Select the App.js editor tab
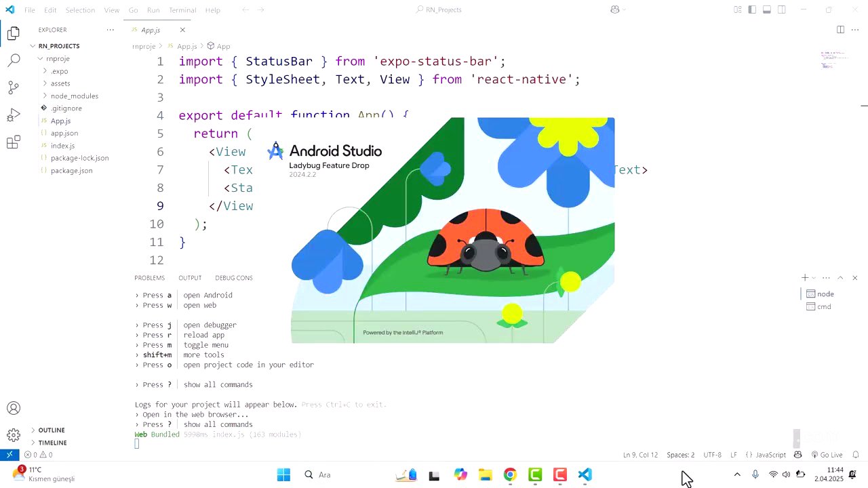 [151, 30]
